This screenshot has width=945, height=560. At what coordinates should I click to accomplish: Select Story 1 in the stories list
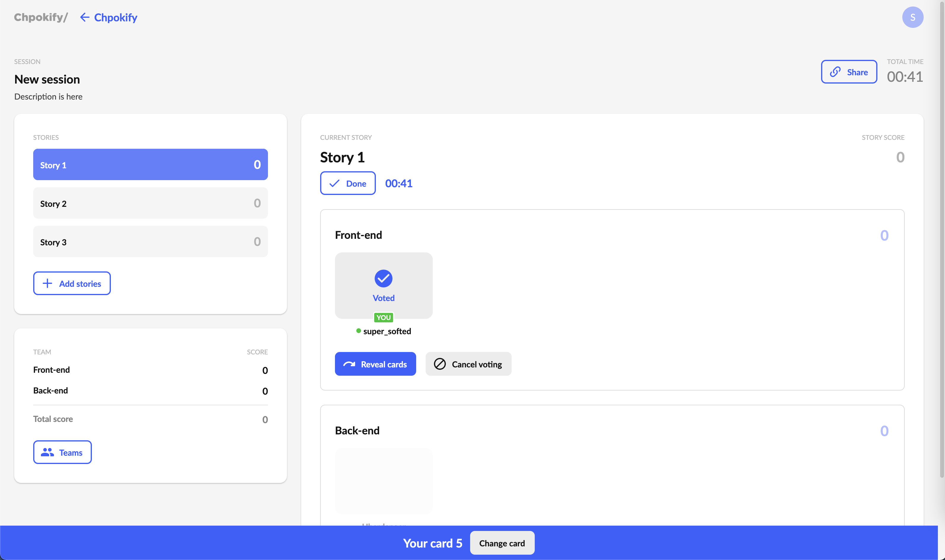(150, 165)
